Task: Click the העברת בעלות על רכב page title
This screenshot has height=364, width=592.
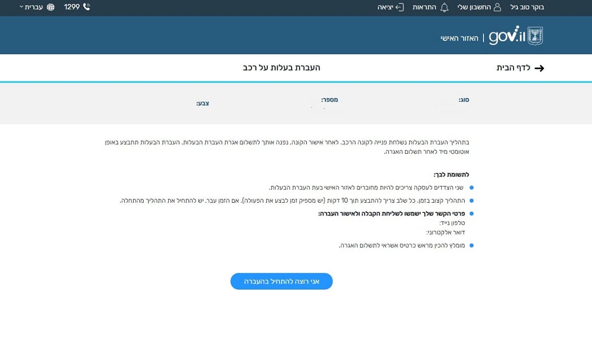Action: 281,67
